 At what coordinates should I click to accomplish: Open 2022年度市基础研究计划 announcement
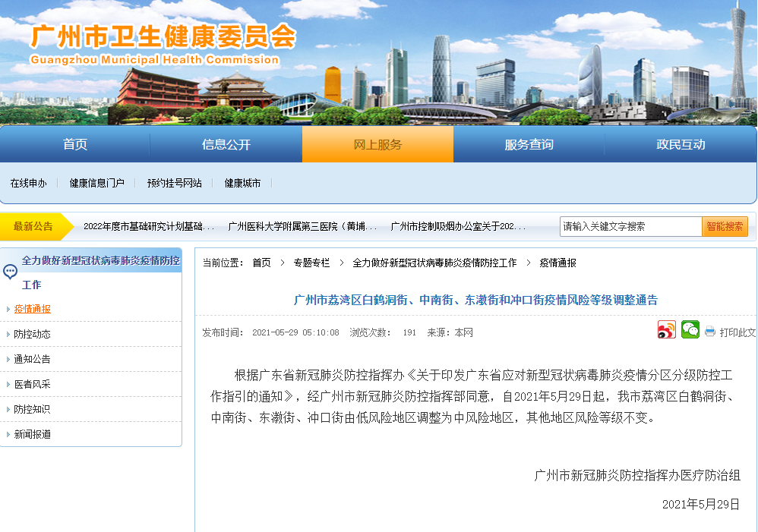click(x=148, y=226)
